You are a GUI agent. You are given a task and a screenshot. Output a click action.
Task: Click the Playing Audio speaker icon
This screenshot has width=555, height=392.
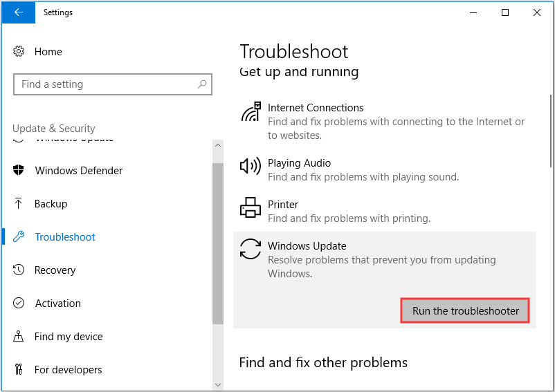point(250,166)
